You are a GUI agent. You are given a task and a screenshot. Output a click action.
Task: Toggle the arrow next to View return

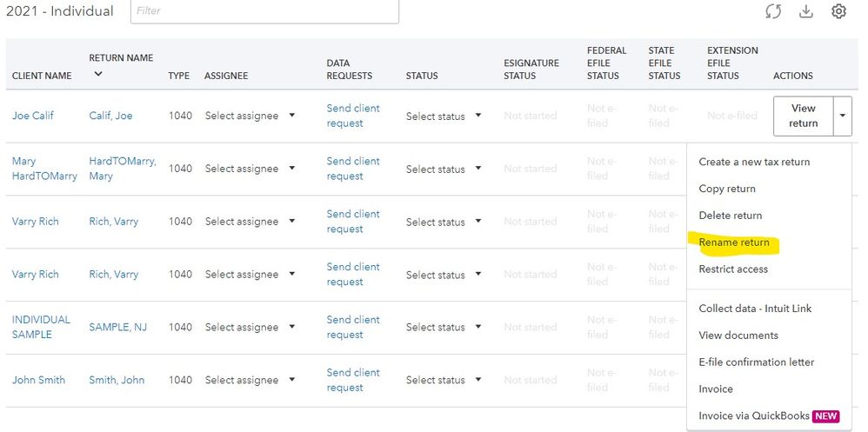[x=842, y=116]
